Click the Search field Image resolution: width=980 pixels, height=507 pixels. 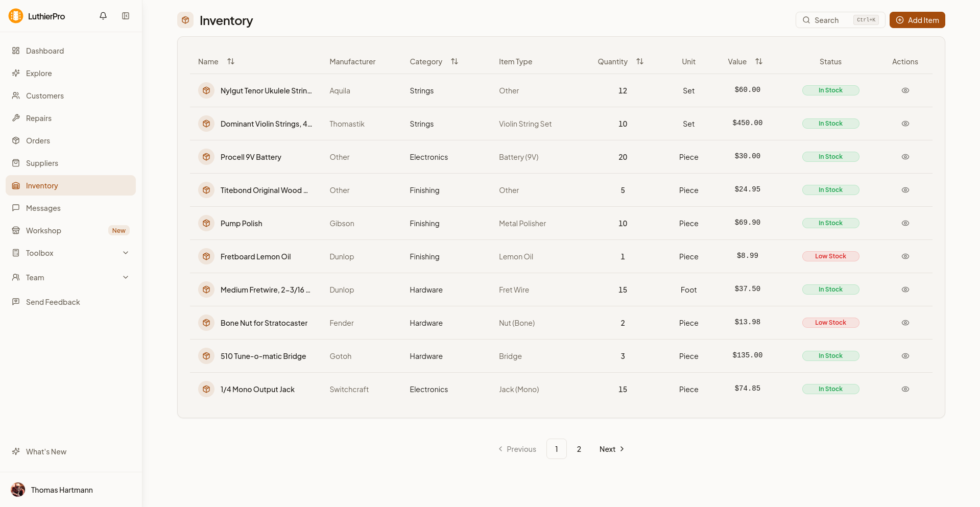tap(840, 20)
